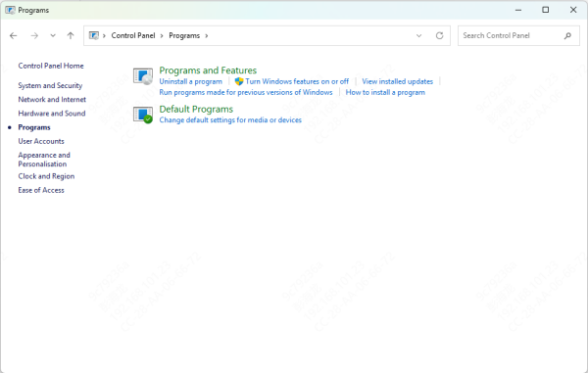The height and width of the screenshot is (373, 588).
Task: Select Programs in left sidebar
Action: 34,127
